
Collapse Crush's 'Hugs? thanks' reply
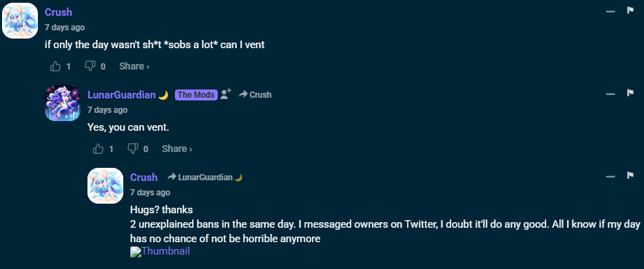click(x=610, y=176)
